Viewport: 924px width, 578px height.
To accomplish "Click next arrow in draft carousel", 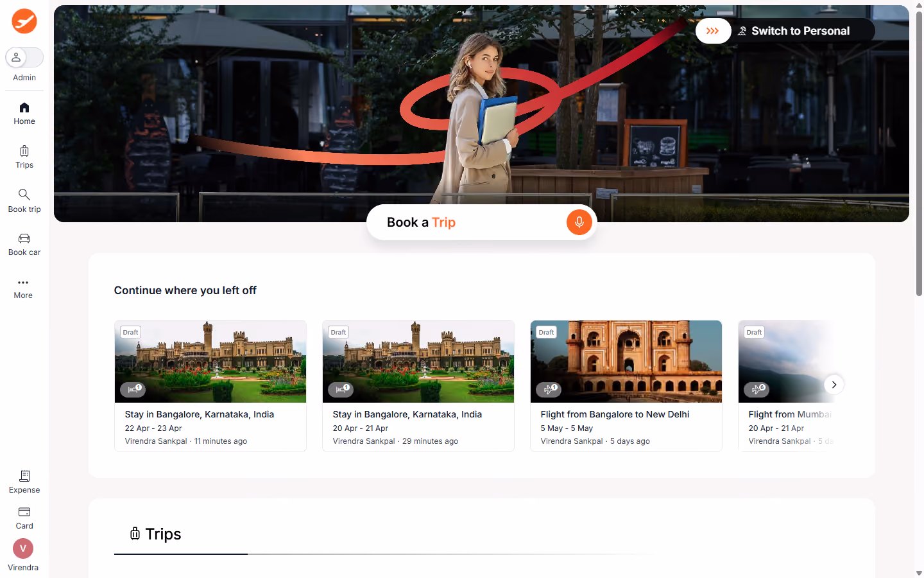I will [x=834, y=385].
